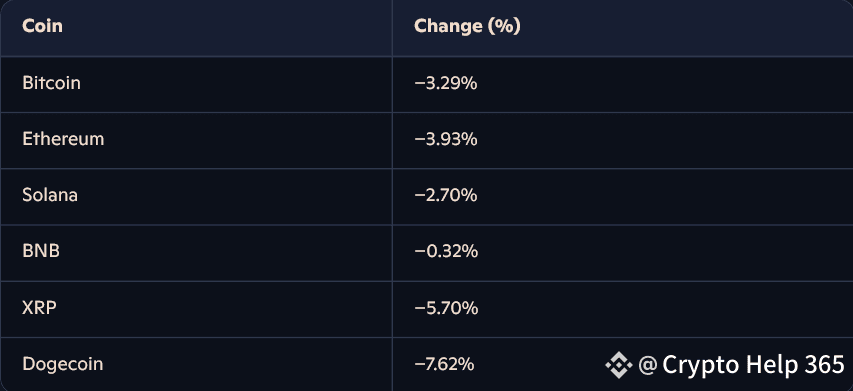
Task: Click the word Help in the watermark
Action: [x=772, y=365]
